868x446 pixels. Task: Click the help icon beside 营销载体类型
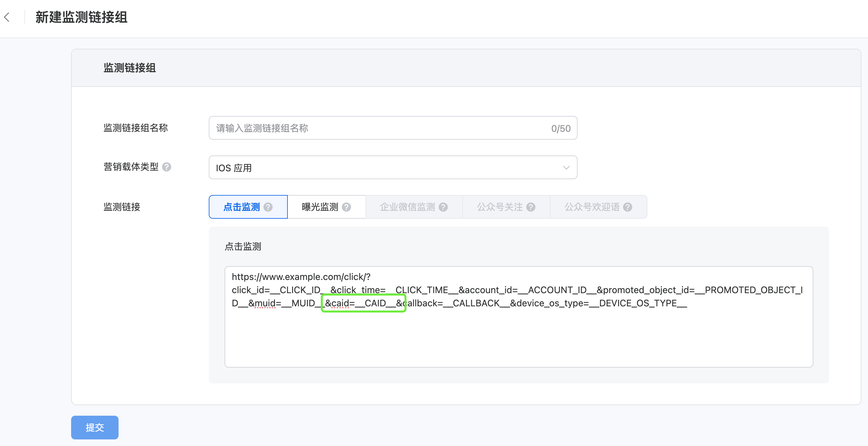tap(167, 167)
